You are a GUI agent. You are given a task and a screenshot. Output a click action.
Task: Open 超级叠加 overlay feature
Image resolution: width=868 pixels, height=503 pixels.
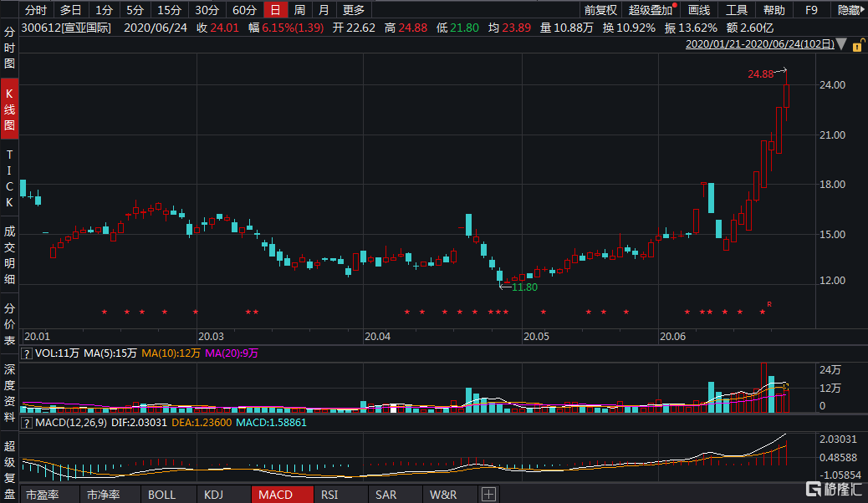(651, 10)
